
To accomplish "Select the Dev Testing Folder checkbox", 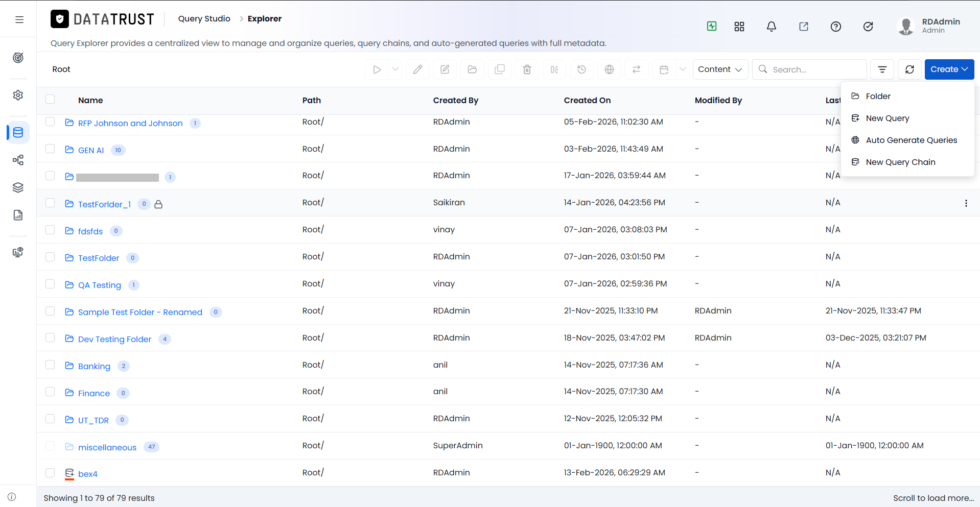I will coord(50,337).
